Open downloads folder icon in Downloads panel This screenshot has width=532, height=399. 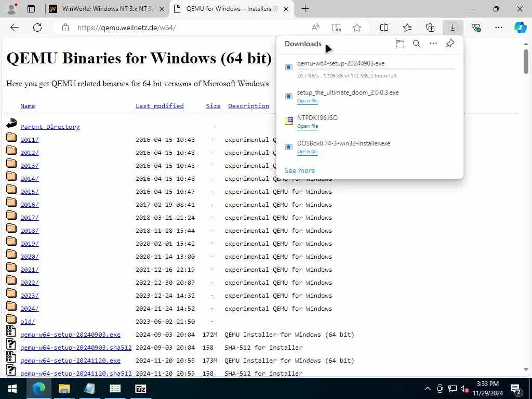coord(400,44)
